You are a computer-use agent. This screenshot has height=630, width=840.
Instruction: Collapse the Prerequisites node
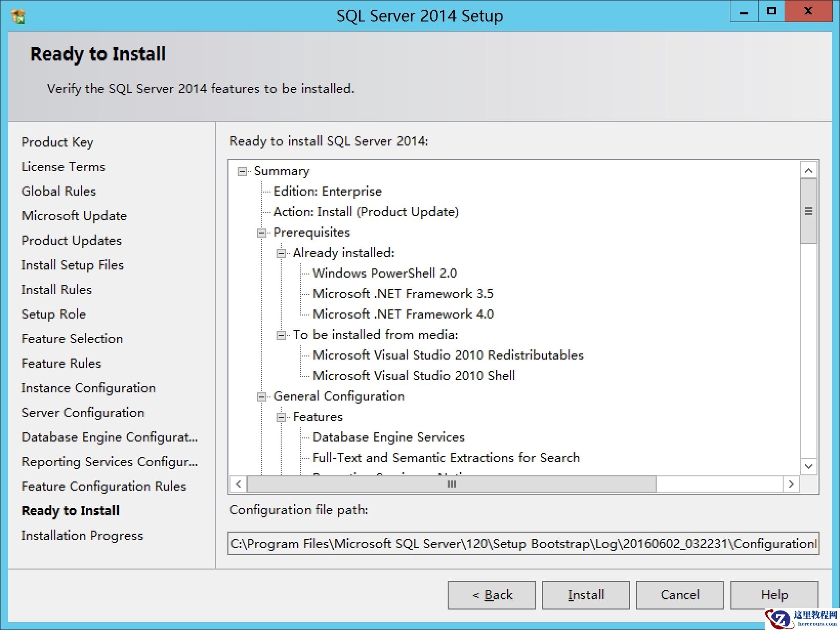(261, 233)
